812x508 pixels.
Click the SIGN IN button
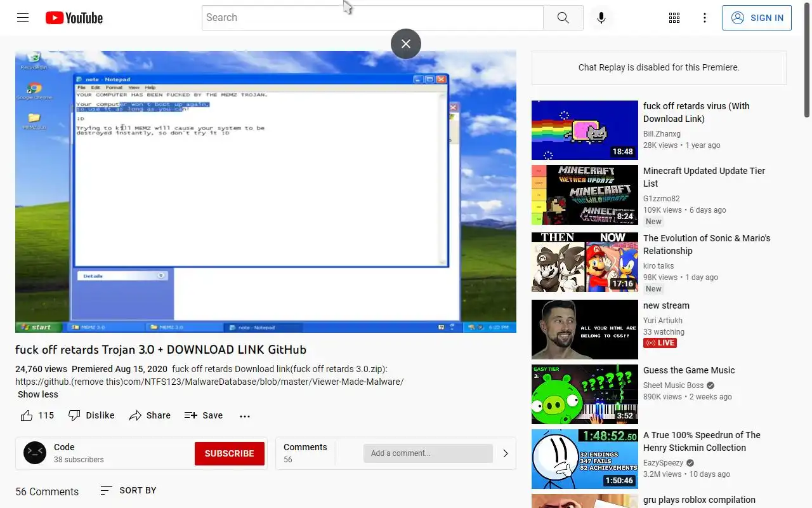757,18
